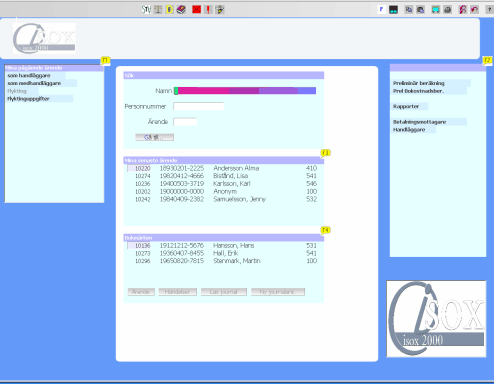Click the Personnummer input field

[198, 106]
